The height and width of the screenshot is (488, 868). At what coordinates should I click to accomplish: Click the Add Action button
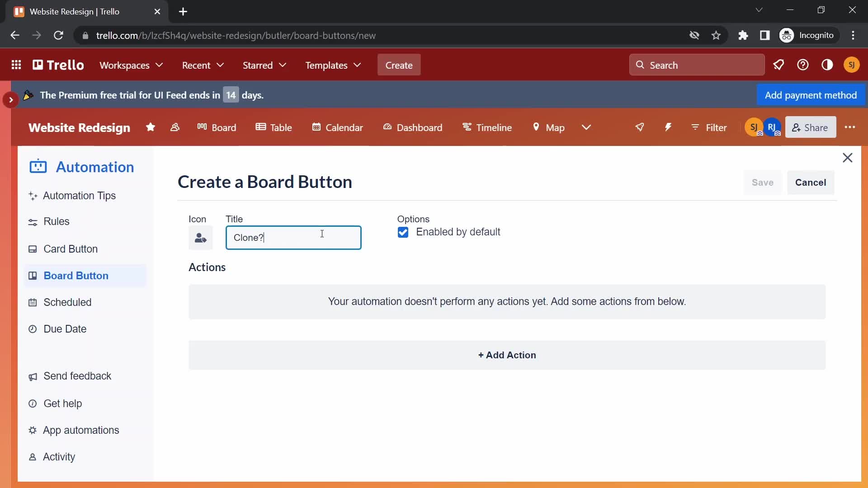point(507,355)
